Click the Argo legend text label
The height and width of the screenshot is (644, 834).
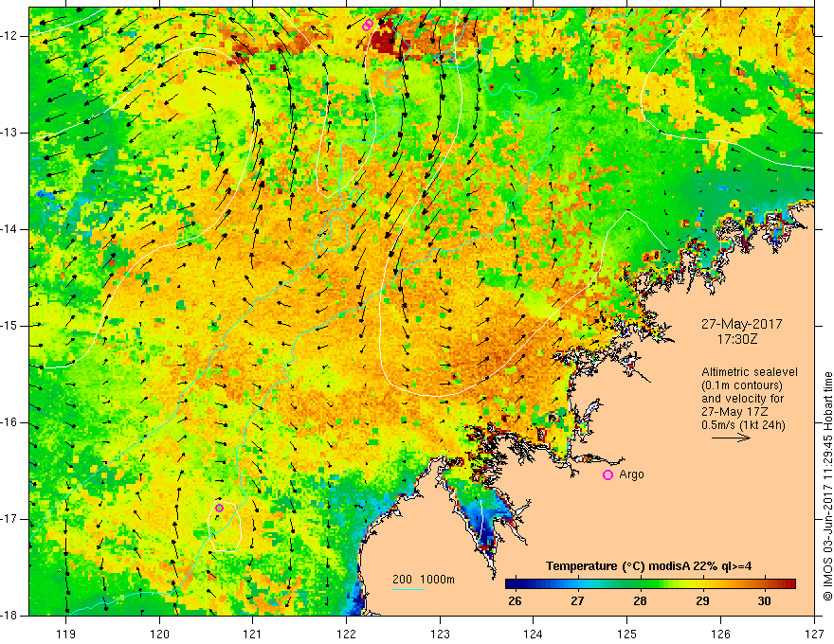point(631,474)
